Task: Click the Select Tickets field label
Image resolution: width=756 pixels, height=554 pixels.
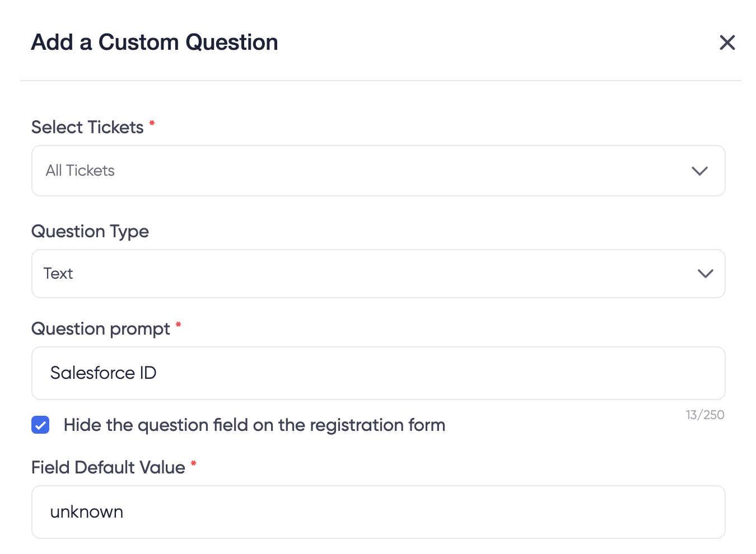Action: pyautogui.click(x=87, y=128)
